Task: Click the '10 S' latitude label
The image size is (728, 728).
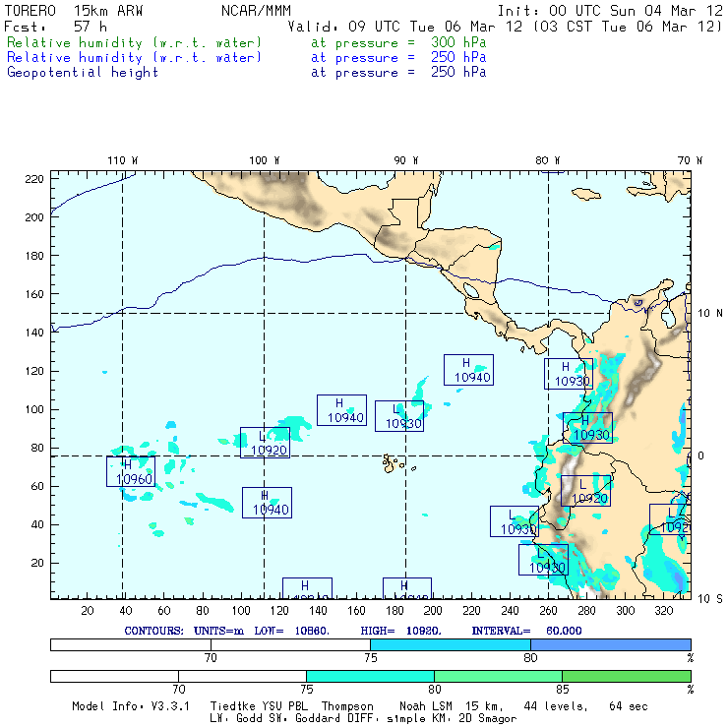Action: click(710, 599)
